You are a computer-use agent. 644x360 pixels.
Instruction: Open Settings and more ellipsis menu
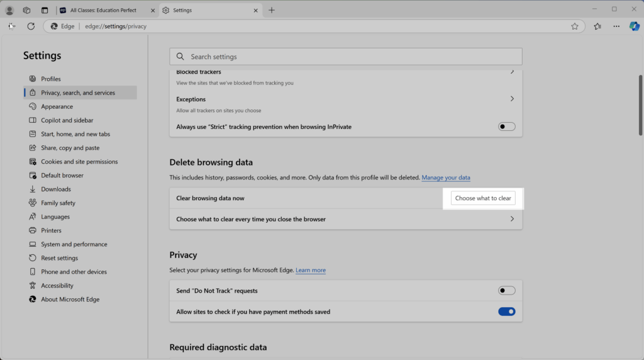[616, 26]
